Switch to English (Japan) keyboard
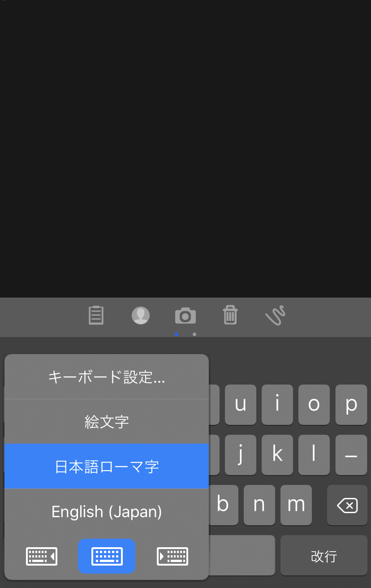This screenshot has width=371, height=588. pyautogui.click(x=107, y=511)
